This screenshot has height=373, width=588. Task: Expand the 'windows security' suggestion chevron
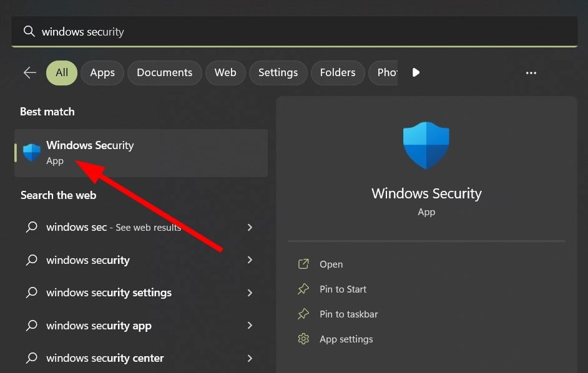coord(250,259)
